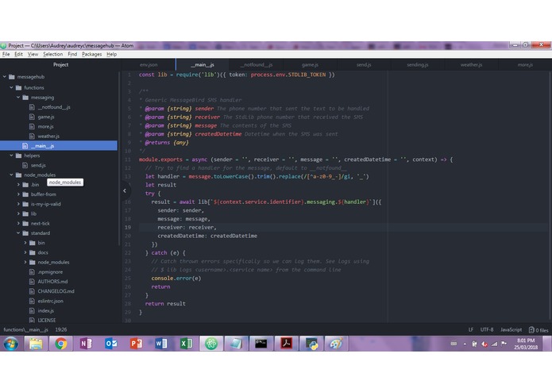The height and width of the screenshot is (392, 552).
Task: Collapse the functions folder chevron
Action: tap(11, 87)
